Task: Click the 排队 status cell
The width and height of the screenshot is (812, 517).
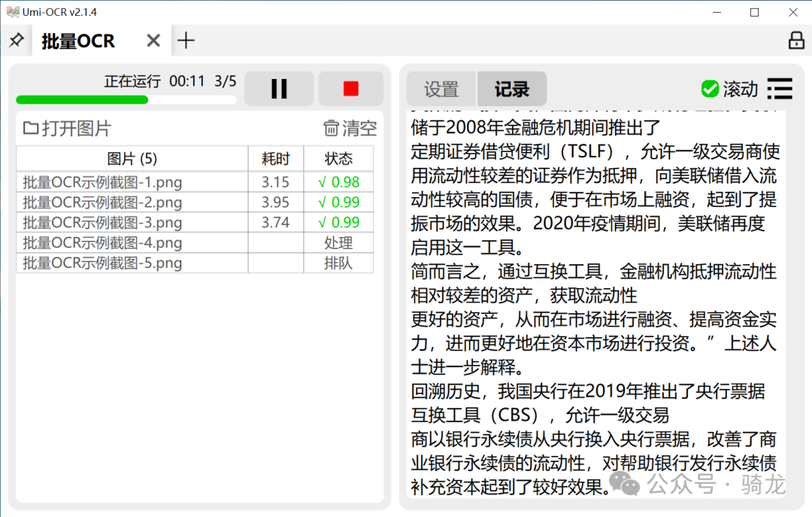Action: 338,263
